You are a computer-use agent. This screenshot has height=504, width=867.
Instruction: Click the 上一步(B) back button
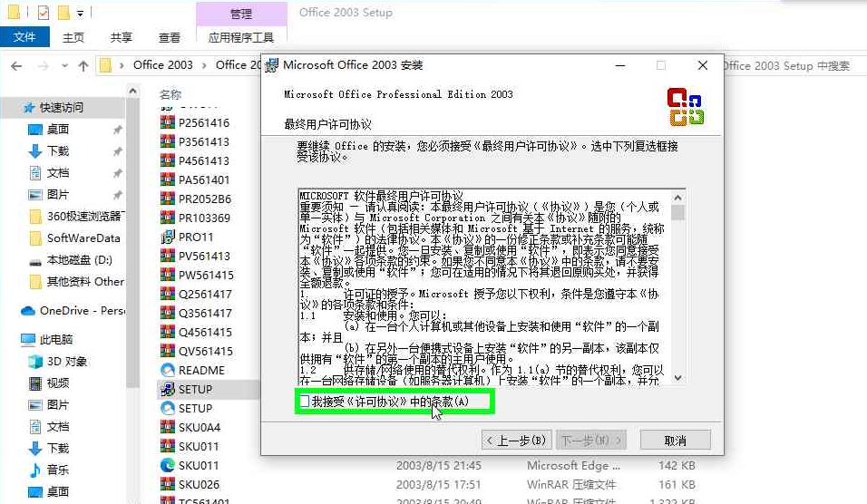click(516, 441)
